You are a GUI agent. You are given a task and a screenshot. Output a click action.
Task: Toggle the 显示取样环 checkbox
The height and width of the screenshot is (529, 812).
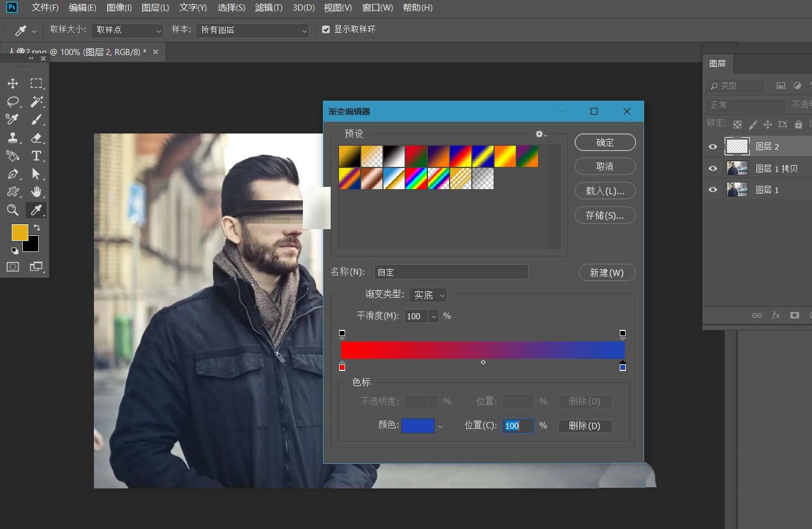(x=326, y=29)
